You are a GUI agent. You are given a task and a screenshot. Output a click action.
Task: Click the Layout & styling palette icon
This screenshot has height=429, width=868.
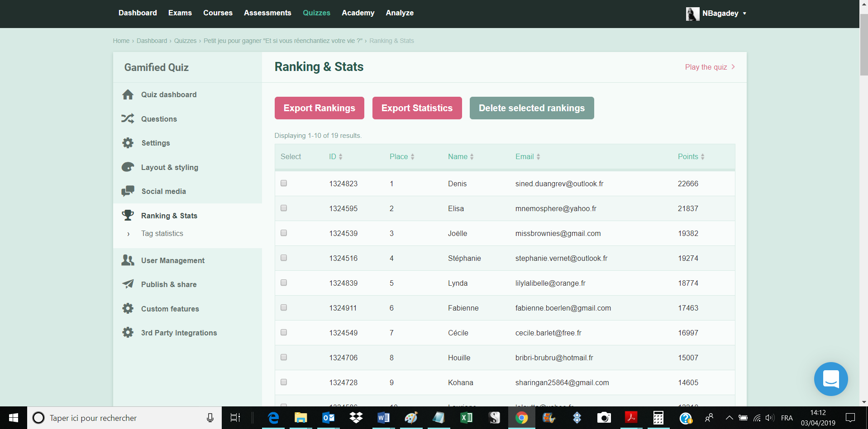128,167
